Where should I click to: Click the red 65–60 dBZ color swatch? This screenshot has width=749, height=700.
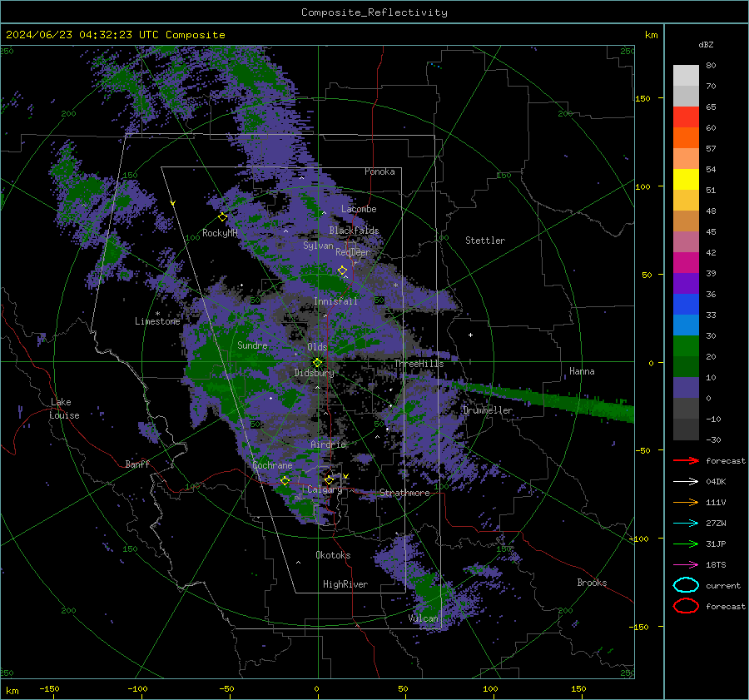coord(686,117)
